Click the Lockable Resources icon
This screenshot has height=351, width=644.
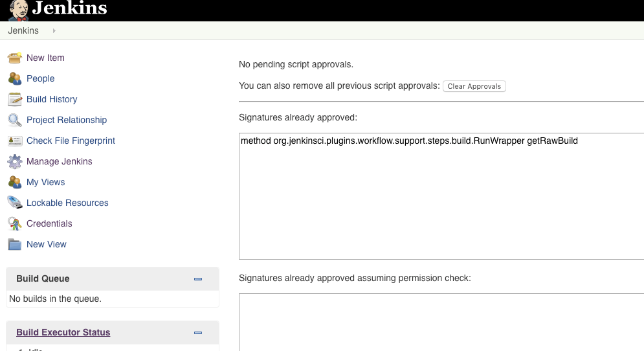(x=15, y=203)
